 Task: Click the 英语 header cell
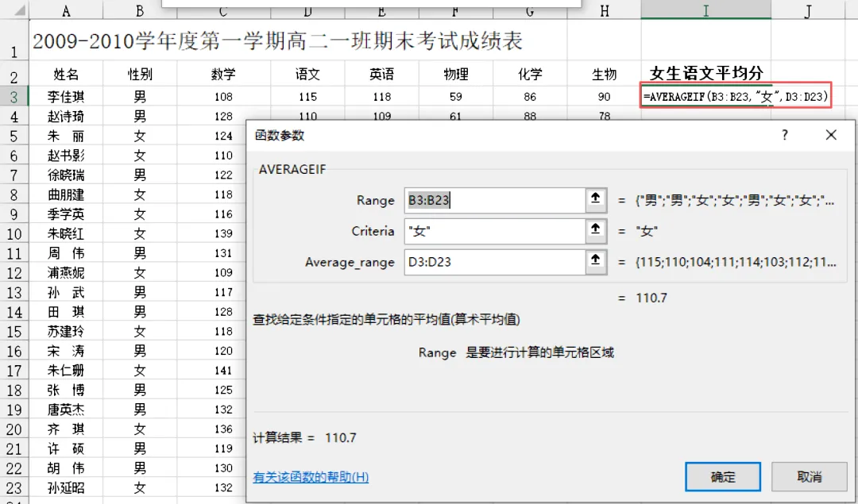[x=381, y=74]
